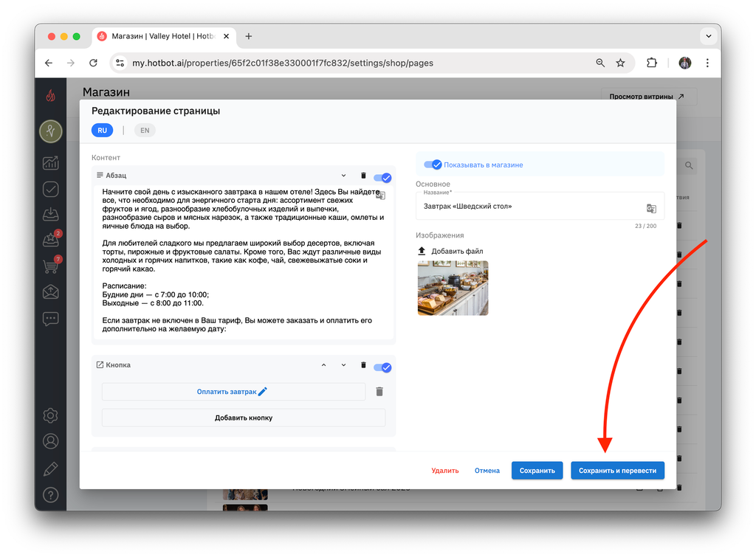Switch to the RU language tab
The image size is (756, 557).
pos(102,130)
